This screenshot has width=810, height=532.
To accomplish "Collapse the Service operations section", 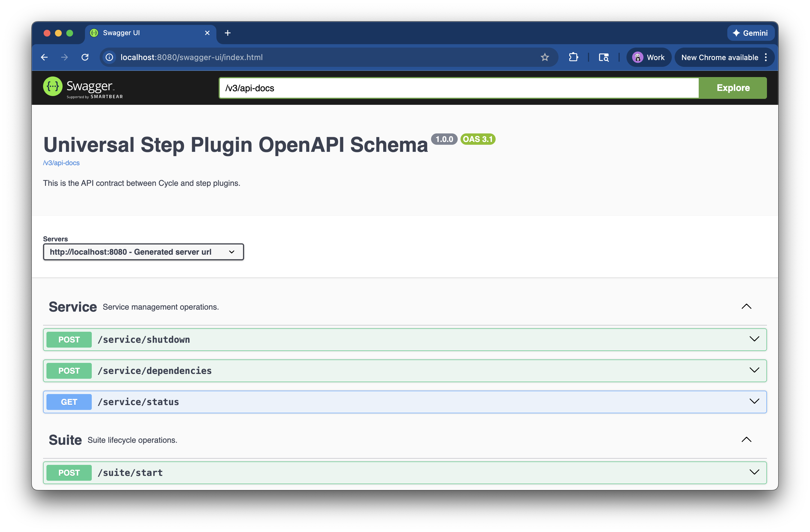I will pyautogui.click(x=746, y=306).
